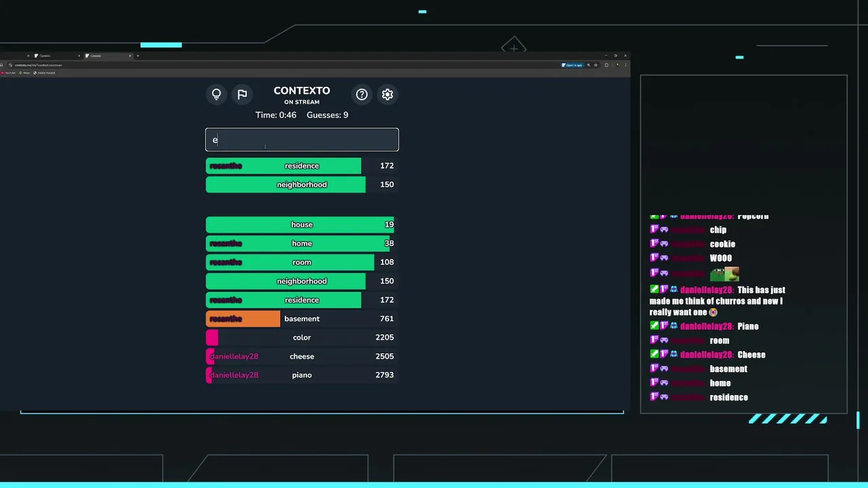868x488 pixels.
Task: View site information icon in address bar
Action: pyautogui.click(x=10, y=65)
